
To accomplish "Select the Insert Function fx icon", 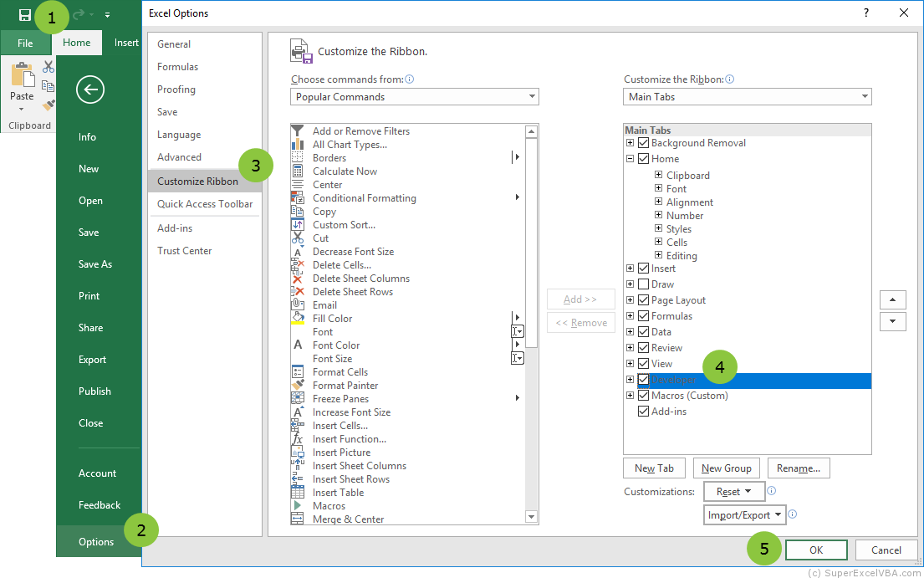I will point(298,439).
